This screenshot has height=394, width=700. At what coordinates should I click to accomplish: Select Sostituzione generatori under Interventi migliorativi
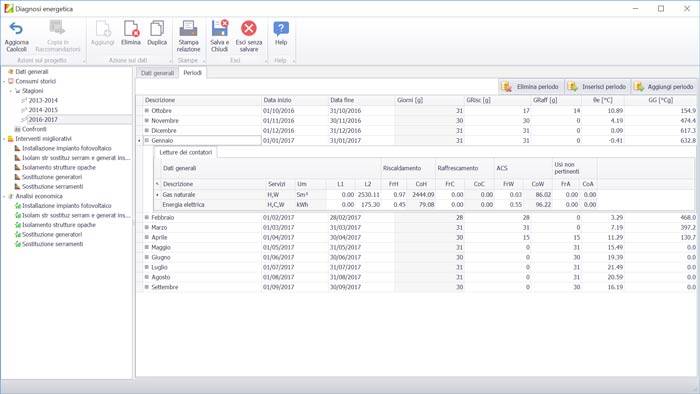[52, 177]
